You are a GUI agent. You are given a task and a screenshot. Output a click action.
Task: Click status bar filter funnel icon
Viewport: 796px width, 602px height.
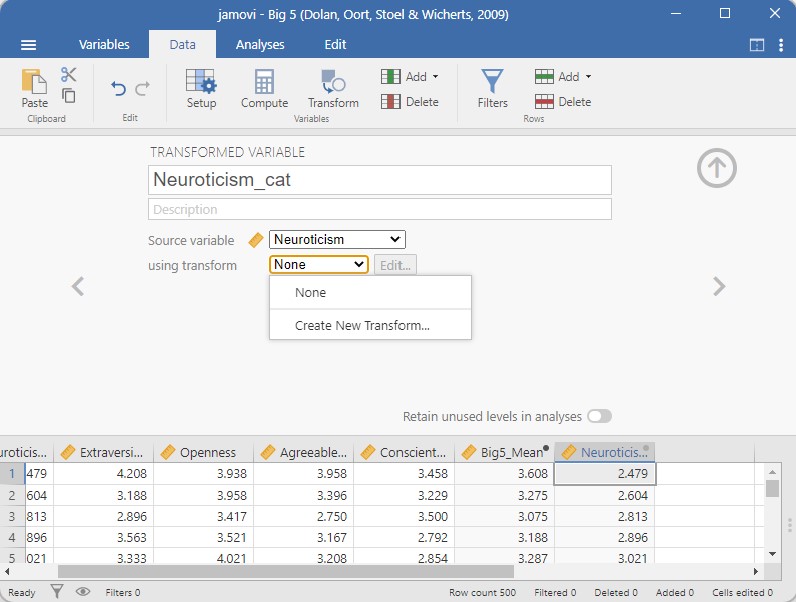pos(57,591)
